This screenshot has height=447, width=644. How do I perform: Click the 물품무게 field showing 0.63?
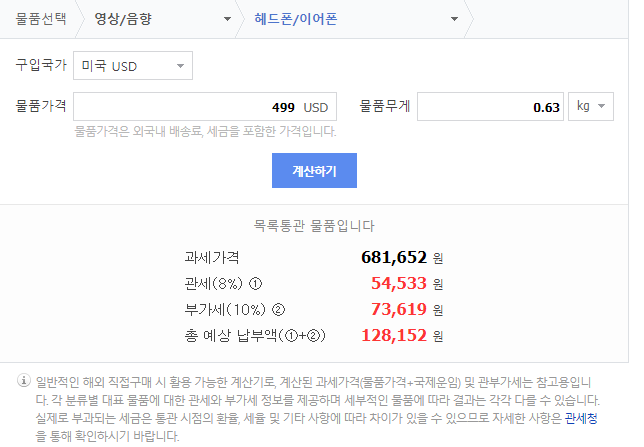point(490,107)
